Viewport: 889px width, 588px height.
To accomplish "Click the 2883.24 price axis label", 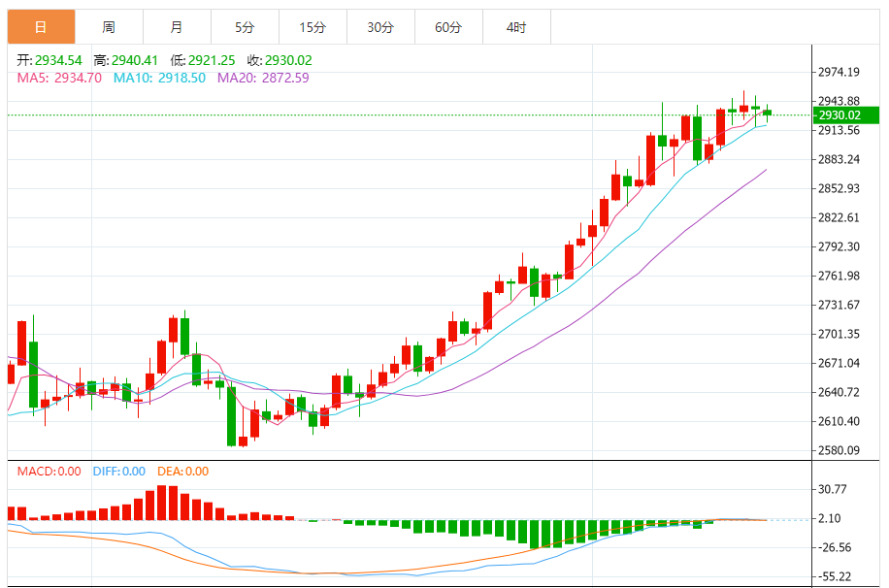I will (839, 159).
